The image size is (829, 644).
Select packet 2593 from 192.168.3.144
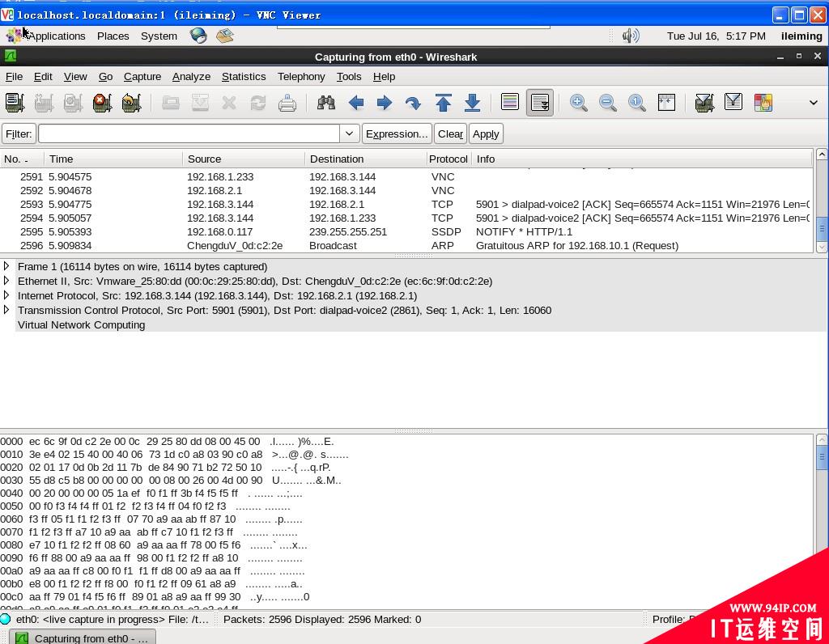pyautogui.click(x=406, y=205)
